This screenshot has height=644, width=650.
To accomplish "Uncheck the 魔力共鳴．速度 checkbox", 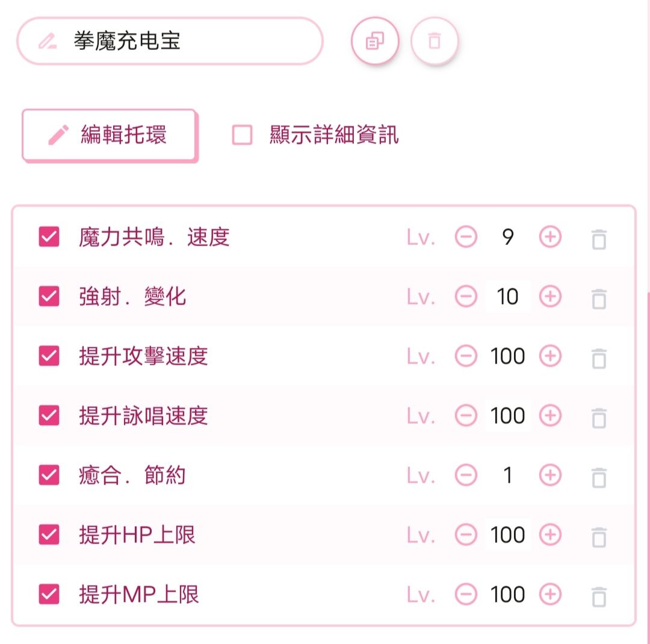I will pyautogui.click(x=49, y=237).
